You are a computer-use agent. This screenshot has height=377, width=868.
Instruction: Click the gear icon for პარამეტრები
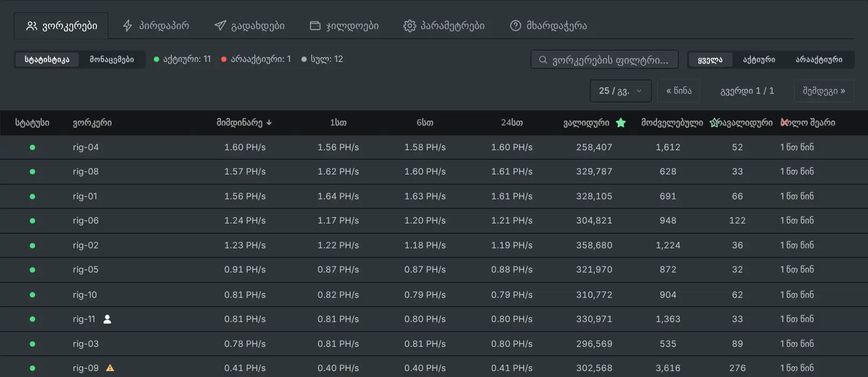coord(410,25)
